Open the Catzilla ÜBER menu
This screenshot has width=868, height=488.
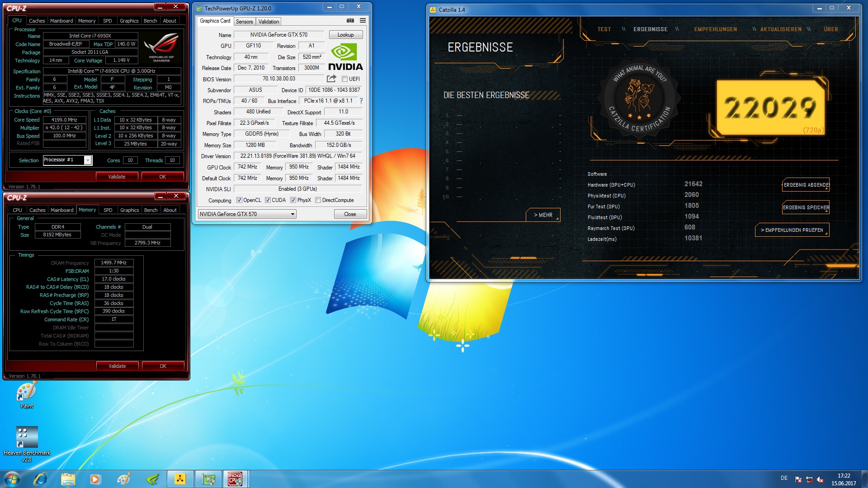point(831,29)
